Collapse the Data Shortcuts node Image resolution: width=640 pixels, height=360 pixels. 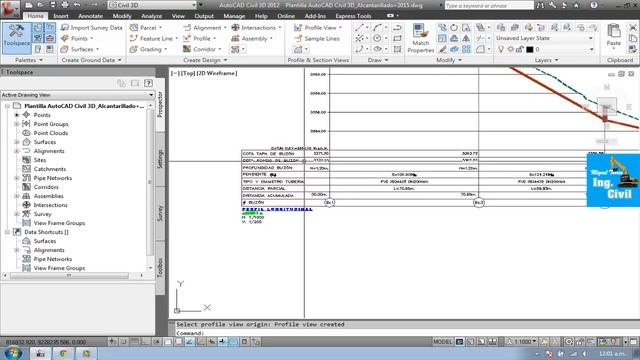click(8, 232)
